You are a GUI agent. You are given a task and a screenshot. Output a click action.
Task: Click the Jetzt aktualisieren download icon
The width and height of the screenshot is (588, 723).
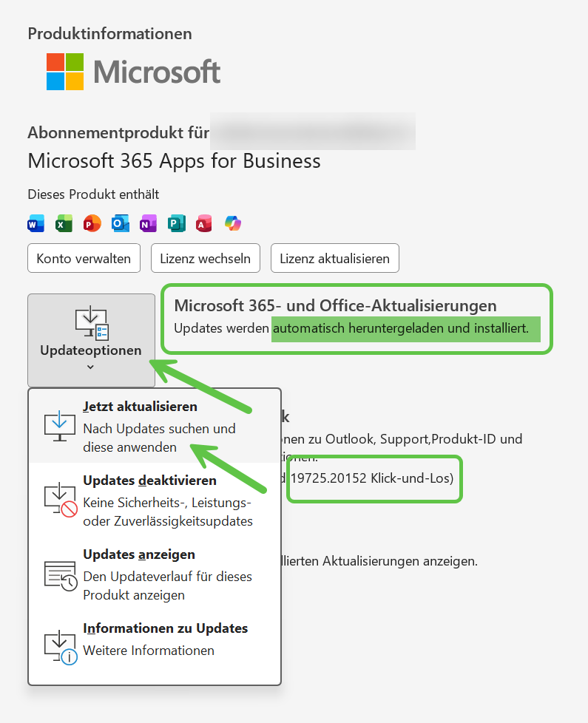pos(59,426)
